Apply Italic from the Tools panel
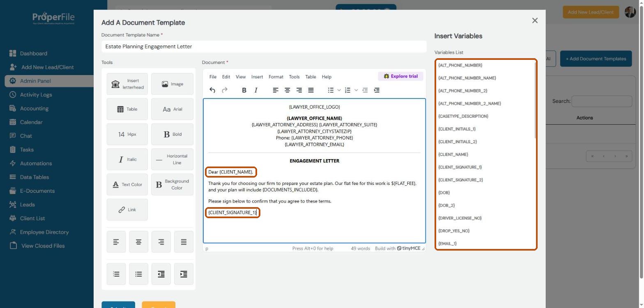The height and width of the screenshot is (308, 644). 127,160
